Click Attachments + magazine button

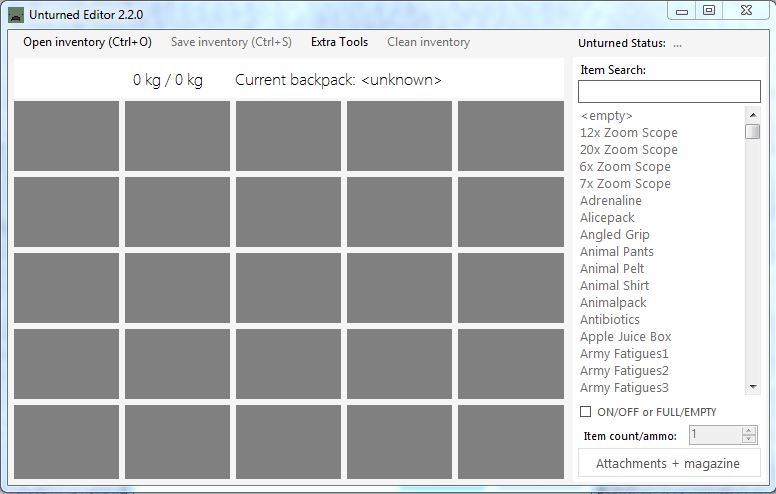tap(669, 463)
